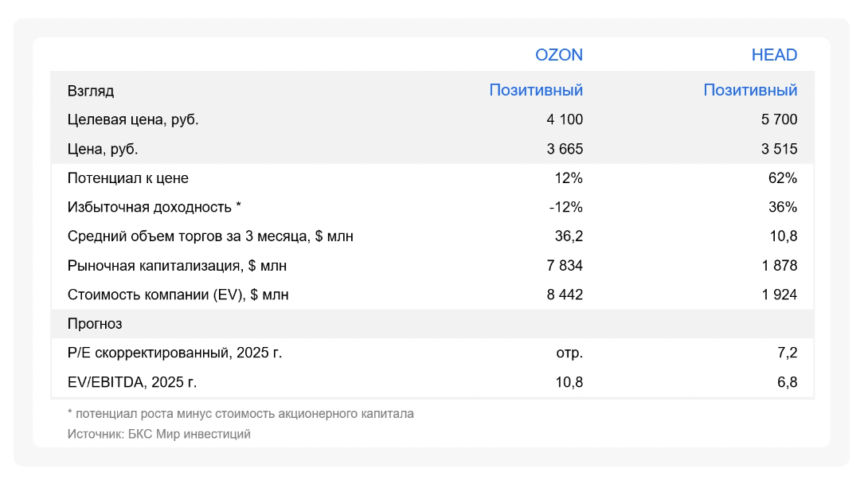The height and width of the screenshot is (484, 868).
Task: Click the Источник: БКС Мир инвестиций text
Action: 159,434
